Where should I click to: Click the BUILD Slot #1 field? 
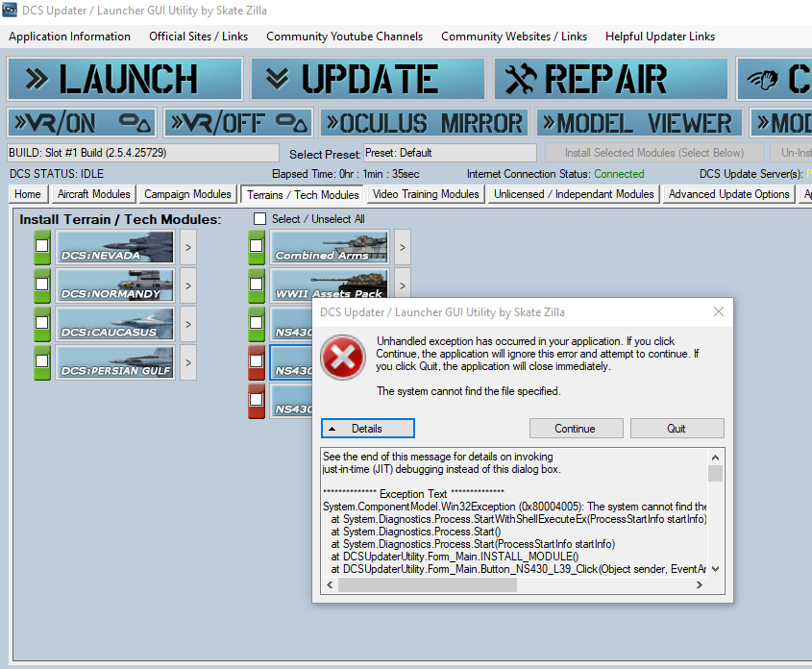click(x=143, y=153)
